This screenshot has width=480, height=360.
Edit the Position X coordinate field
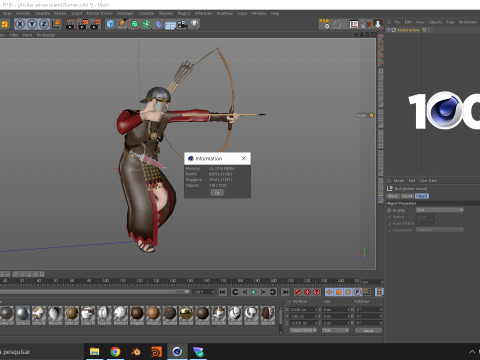click(x=303, y=309)
